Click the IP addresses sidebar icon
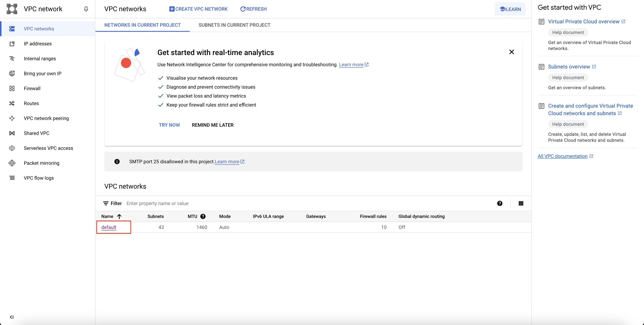 point(12,44)
